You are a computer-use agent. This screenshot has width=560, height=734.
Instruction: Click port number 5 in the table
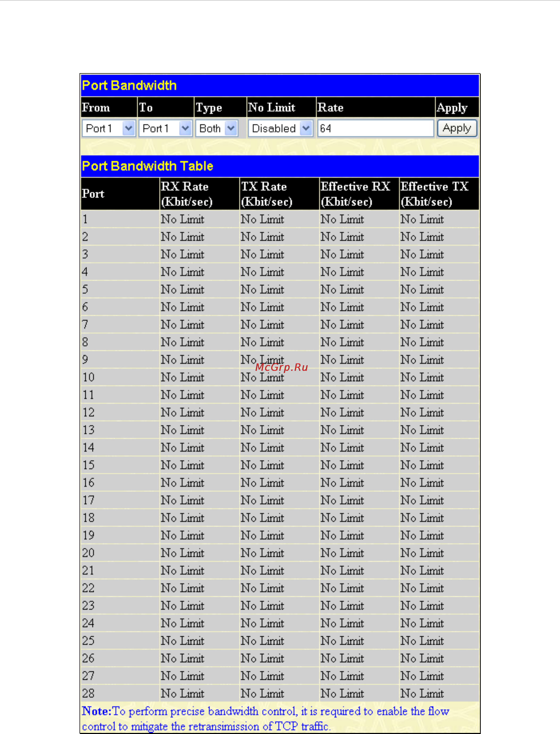click(85, 289)
